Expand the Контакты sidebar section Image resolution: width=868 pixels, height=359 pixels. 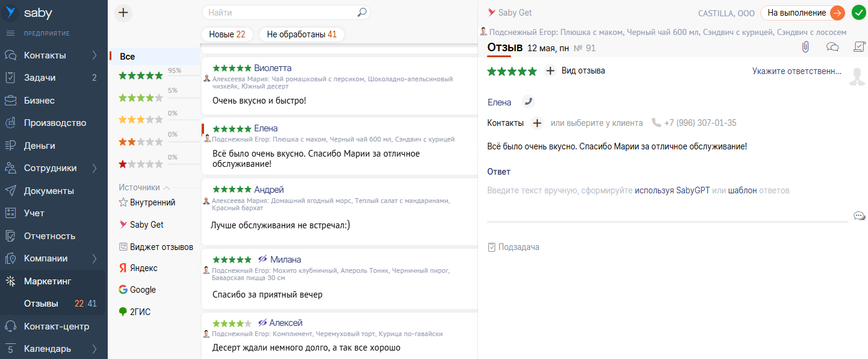coord(95,55)
